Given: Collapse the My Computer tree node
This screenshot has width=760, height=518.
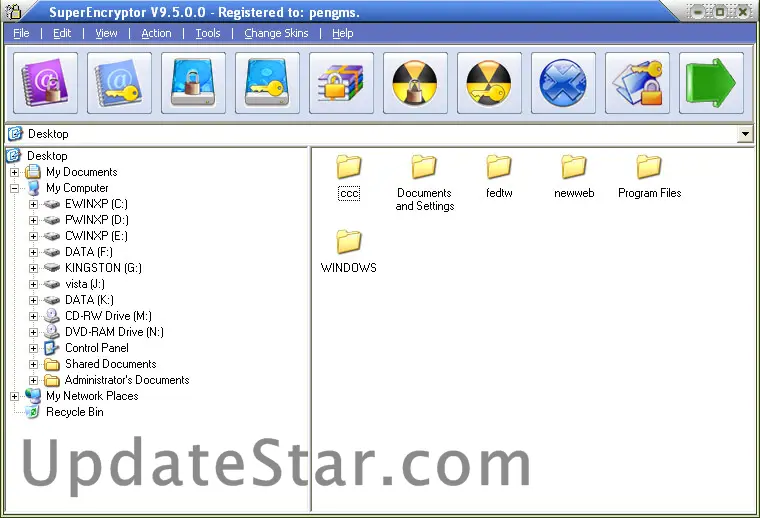Looking at the screenshot, I should [x=15, y=188].
